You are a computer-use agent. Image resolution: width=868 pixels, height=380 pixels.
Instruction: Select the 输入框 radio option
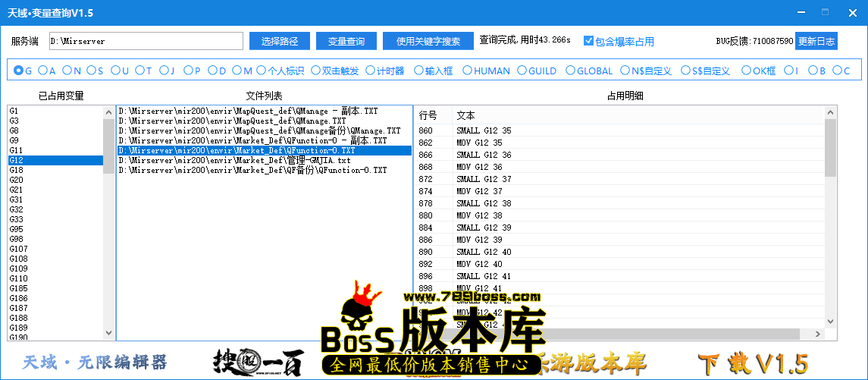tap(434, 71)
